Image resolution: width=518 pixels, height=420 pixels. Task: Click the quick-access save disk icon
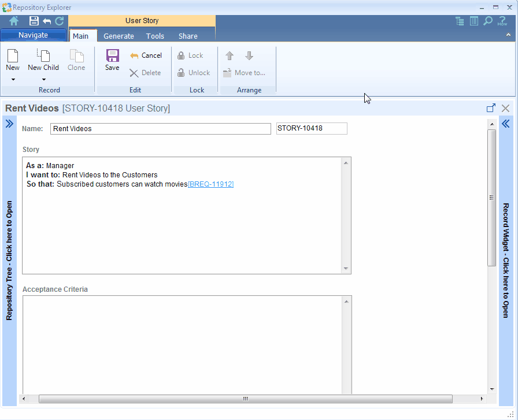[34, 21]
